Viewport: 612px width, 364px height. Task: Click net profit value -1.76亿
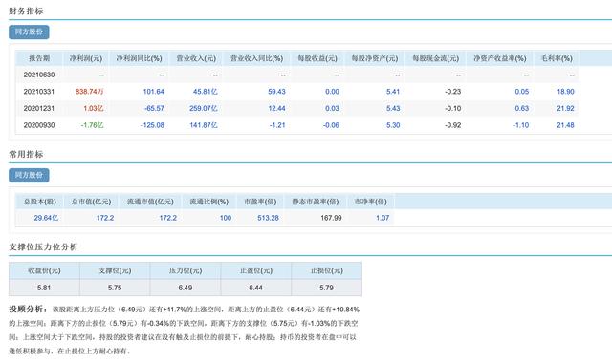click(92, 125)
